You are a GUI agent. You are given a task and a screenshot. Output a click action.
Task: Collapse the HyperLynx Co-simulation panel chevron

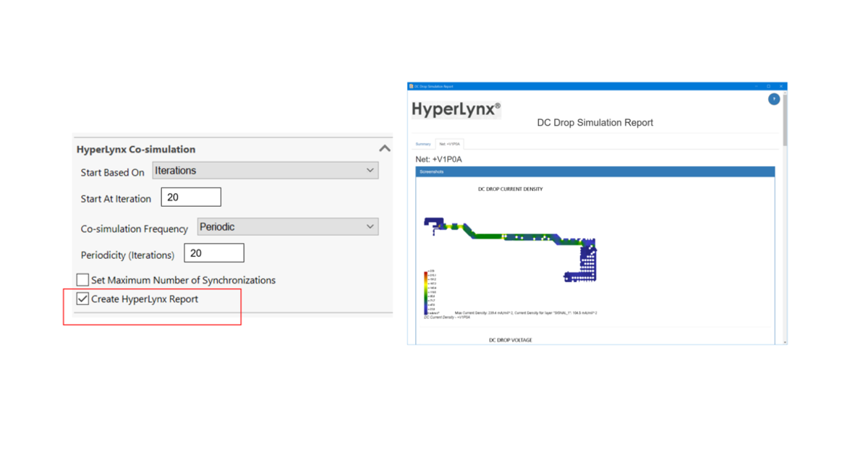pos(384,148)
